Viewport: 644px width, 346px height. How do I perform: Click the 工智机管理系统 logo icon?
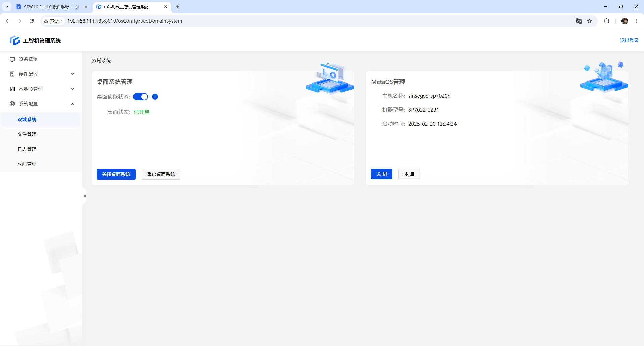[15, 40]
